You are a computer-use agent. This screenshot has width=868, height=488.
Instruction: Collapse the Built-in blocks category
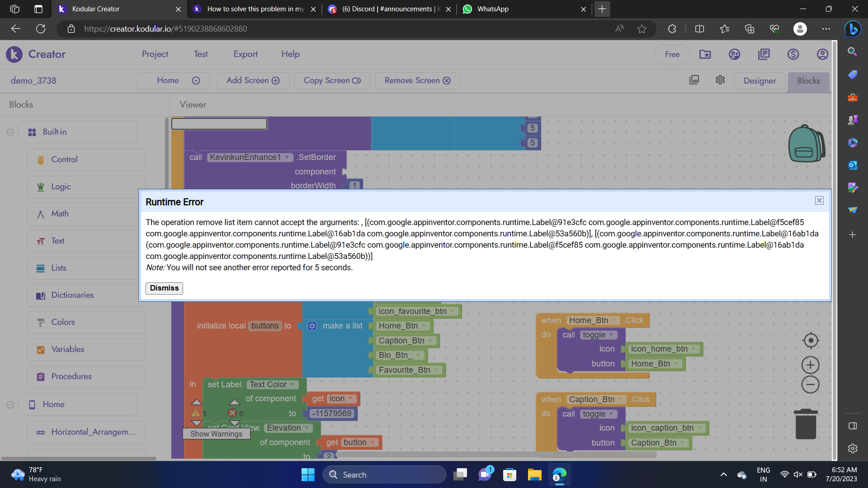click(x=10, y=132)
